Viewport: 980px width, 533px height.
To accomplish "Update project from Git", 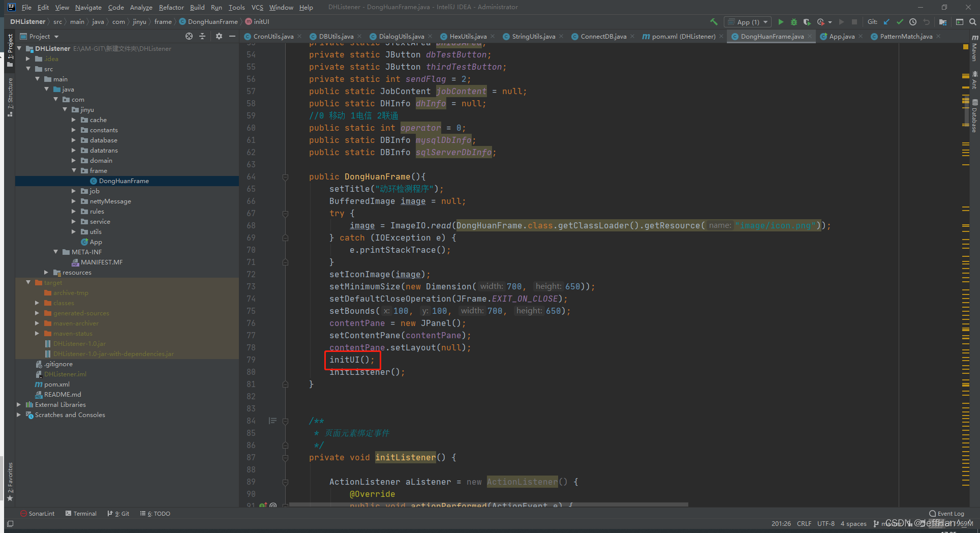I will click(886, 22).
